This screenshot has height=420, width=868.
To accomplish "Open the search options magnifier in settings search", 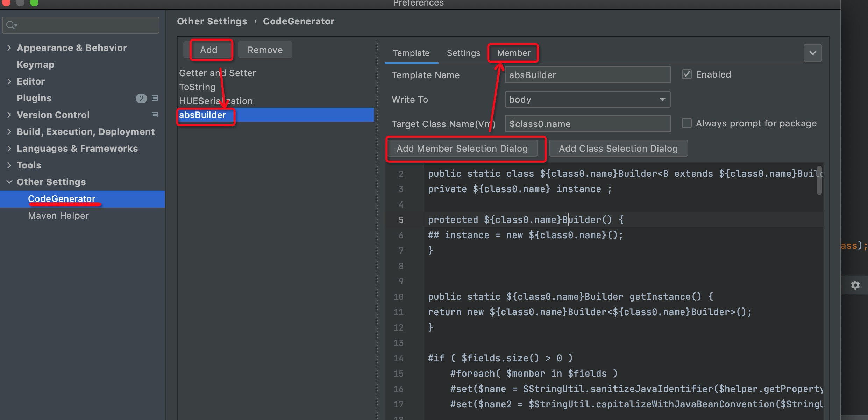I will click(x=11, y=25).
